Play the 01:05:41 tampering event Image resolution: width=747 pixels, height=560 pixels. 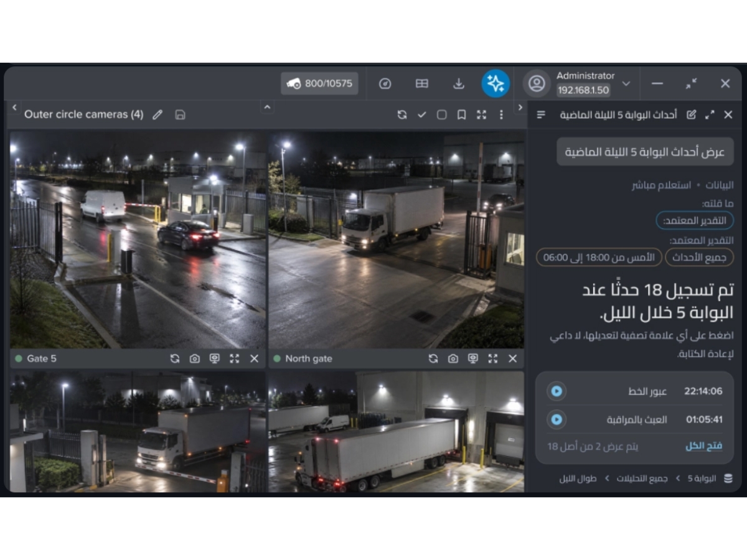(x=557, y=419)
